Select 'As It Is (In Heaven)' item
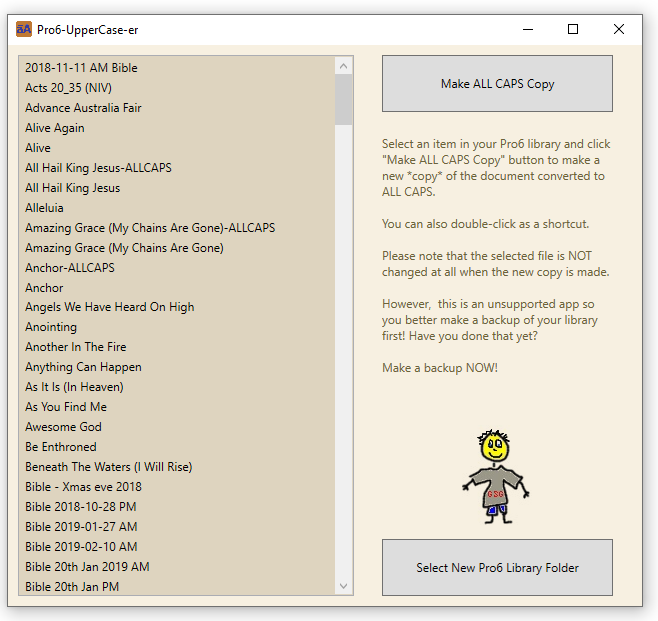This screenshot has height=621, width=658. (177, 387)
